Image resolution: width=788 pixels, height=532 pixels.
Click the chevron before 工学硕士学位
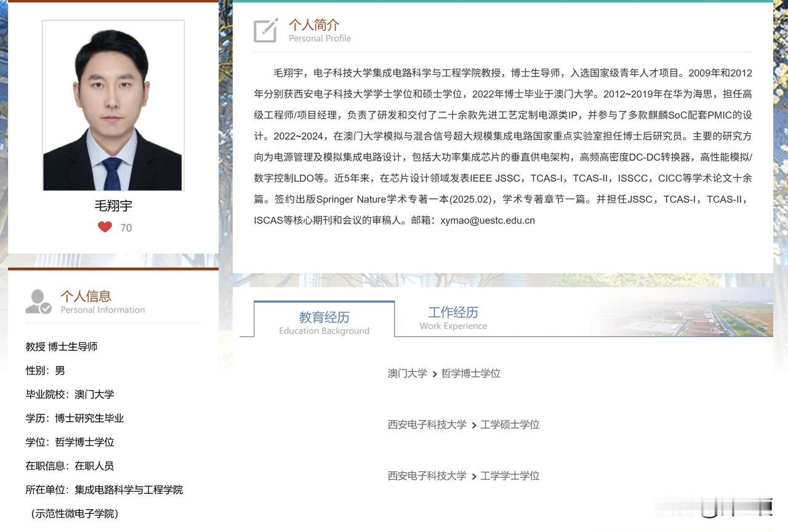(x=474, y=425)
